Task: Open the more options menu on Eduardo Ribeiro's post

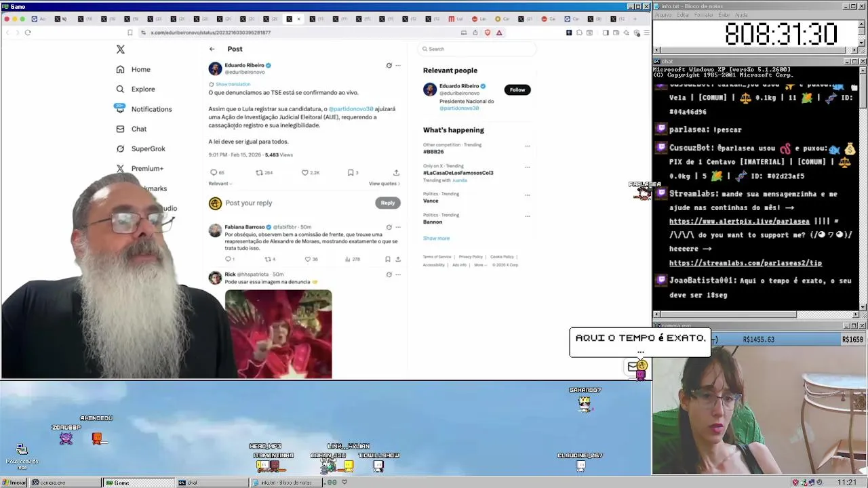Action: coord(398,66)
